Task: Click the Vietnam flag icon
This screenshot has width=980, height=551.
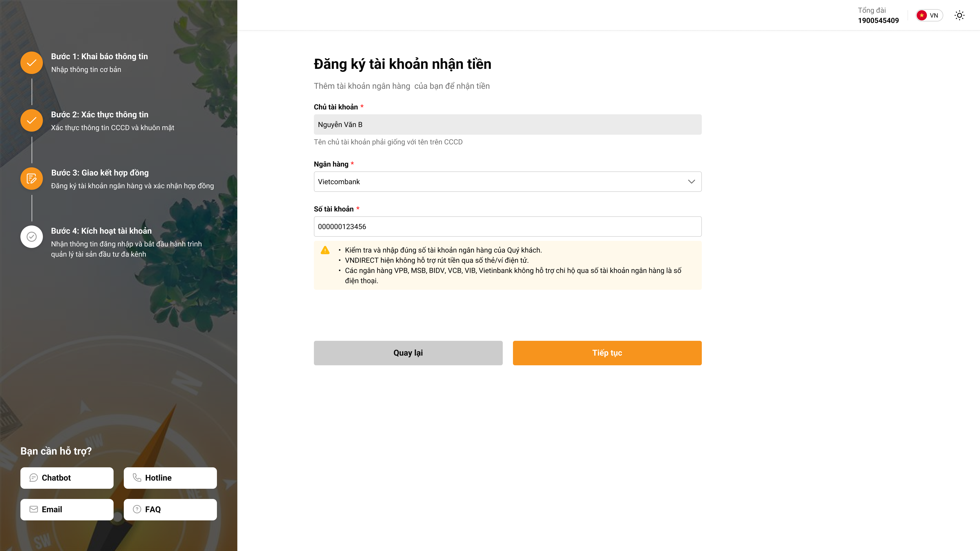Action: [x=922, y=15]
